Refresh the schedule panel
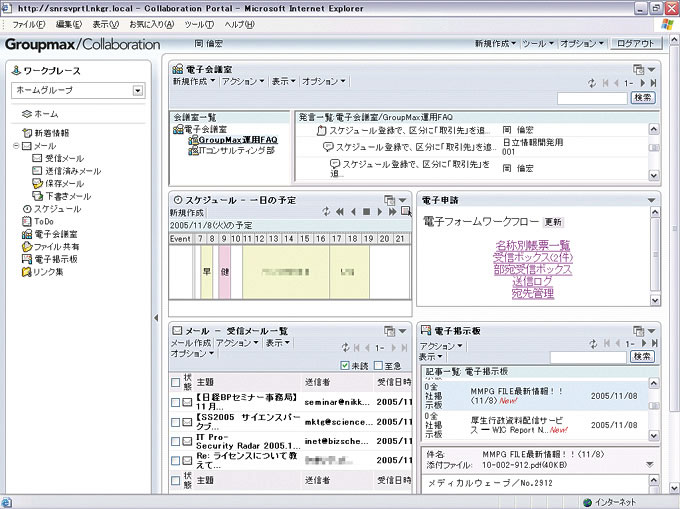 pos(326,212)
